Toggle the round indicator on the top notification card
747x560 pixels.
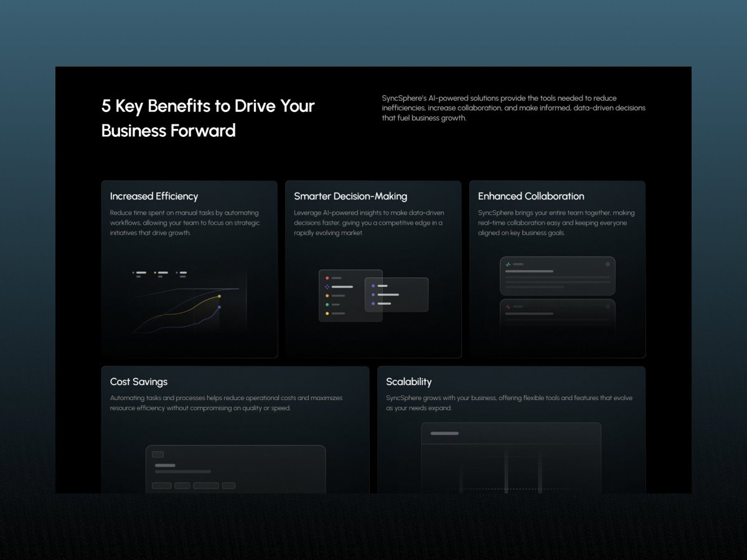pos(608,264)
